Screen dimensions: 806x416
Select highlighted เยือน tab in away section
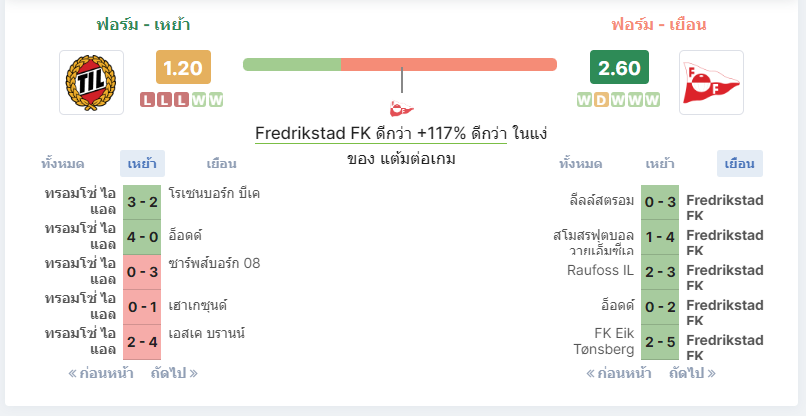pos(740,164)
